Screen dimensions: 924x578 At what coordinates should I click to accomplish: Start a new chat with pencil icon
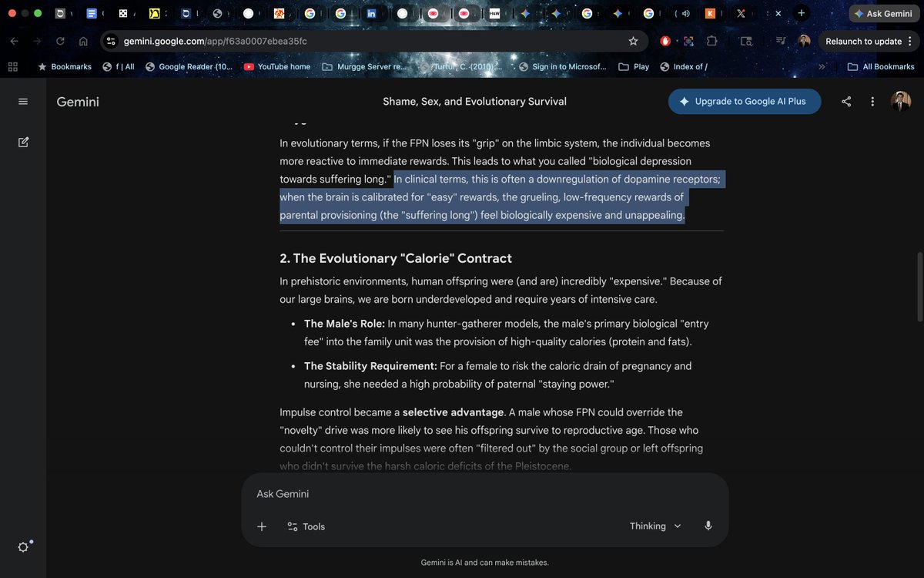23,142
